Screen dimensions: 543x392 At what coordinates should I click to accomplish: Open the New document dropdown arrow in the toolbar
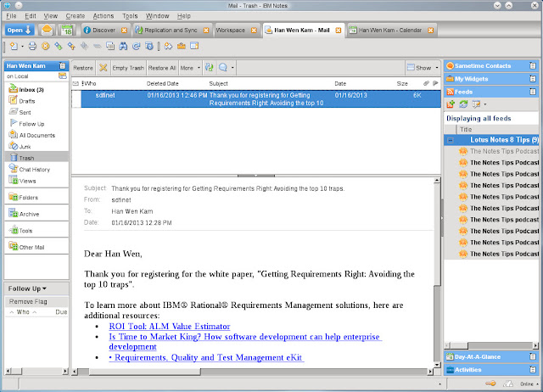23,47
